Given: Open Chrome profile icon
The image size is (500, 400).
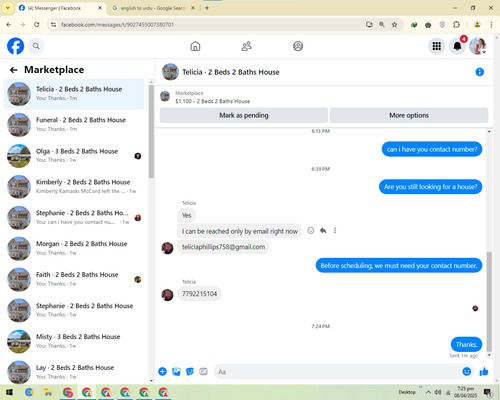Looking at the screenshot, I should tap(477, 24).
